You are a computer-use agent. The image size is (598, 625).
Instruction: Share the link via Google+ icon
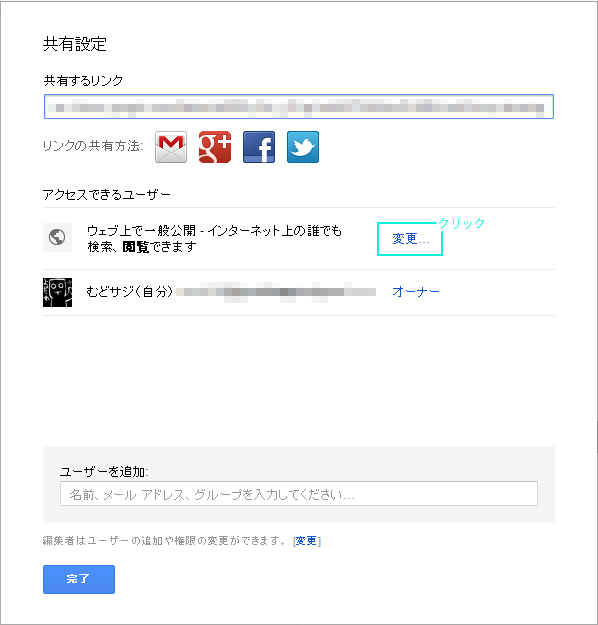tap(215, 147)
